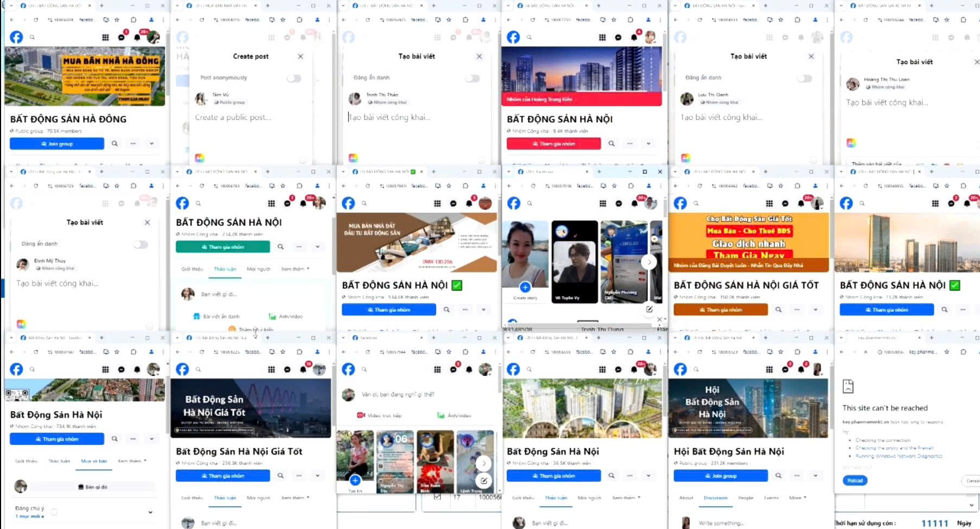This screenshot has height=529, width=980.
Task: Expand chevron dropdown in green Tham gia nhóm window
Action: tap(317, 247)
